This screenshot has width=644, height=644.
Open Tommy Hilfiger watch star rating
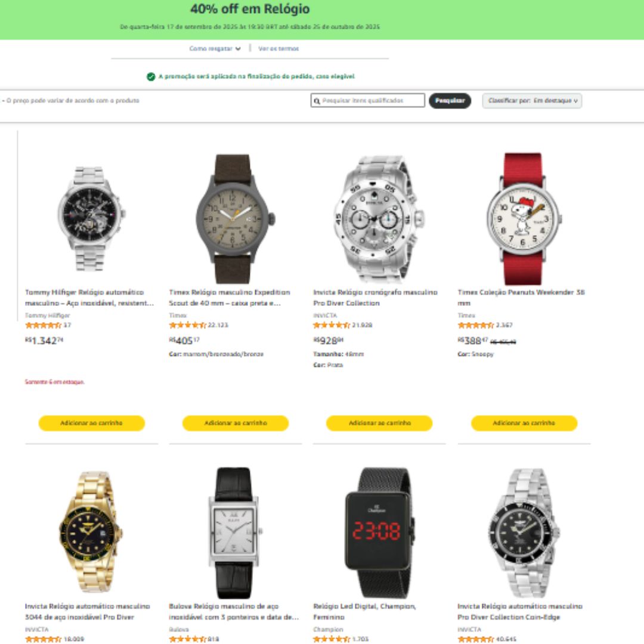[43, 326]
